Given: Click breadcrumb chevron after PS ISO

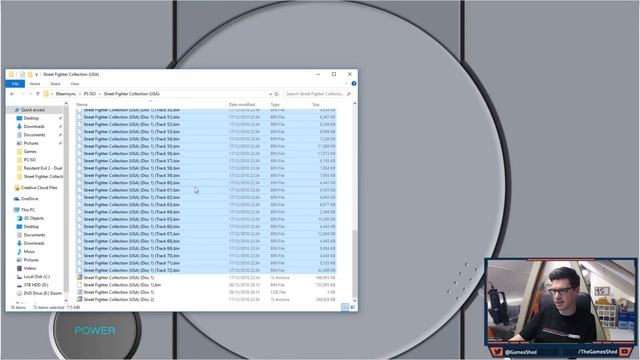Looking at the screenshot, I should coord(100,94).
